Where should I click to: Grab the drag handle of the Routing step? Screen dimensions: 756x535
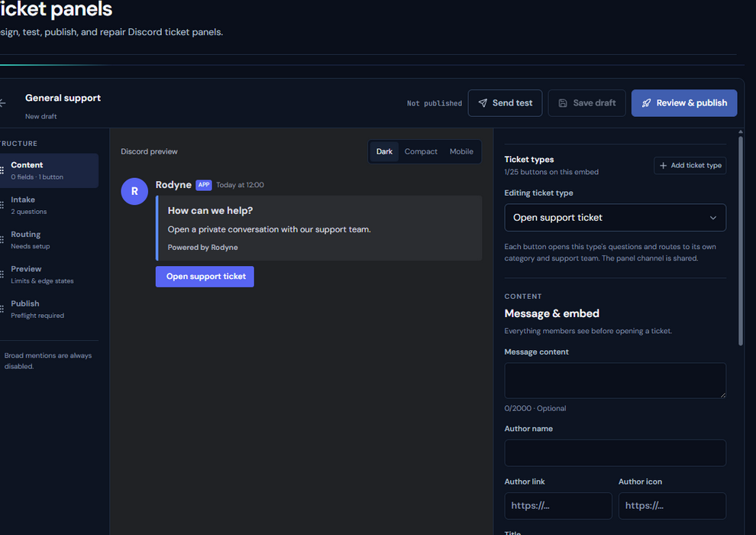(x=2, y=240)
